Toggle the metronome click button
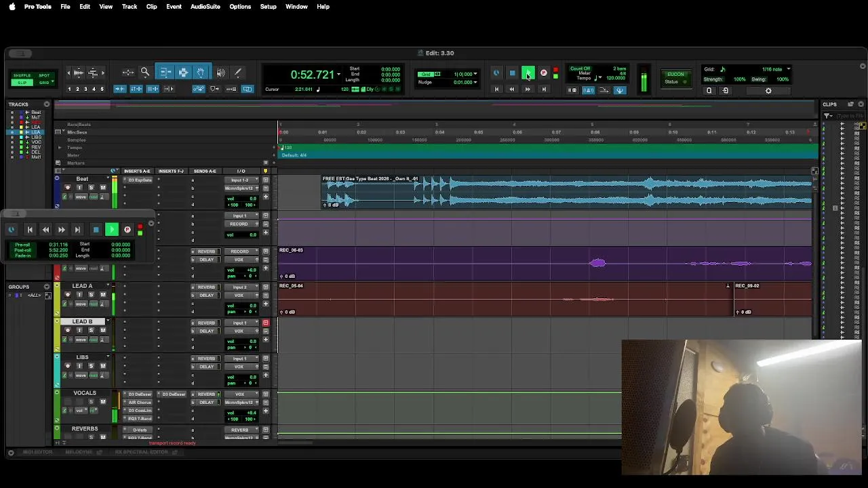868x488 pixels. pyautogui.click(x=588, y=90)
